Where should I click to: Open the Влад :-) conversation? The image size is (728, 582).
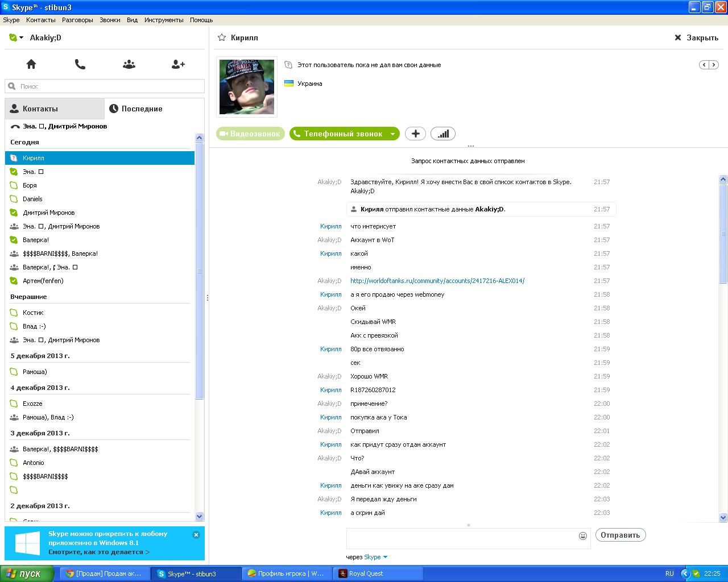click(x=100, y=326)
